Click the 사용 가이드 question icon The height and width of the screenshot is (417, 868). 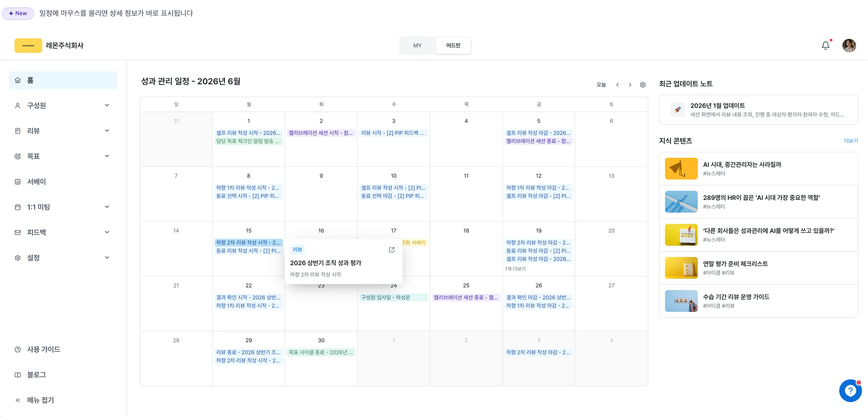pyautogui.click(x=18, y=349)
